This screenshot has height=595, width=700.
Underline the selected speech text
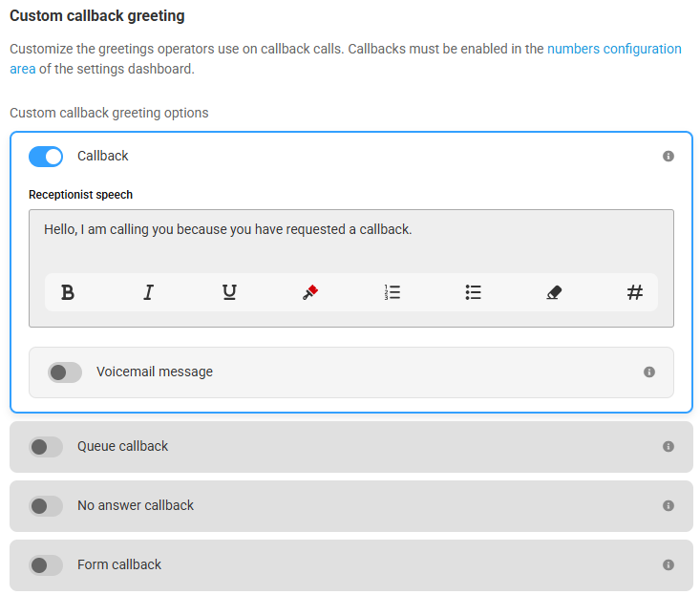point(229,292)
